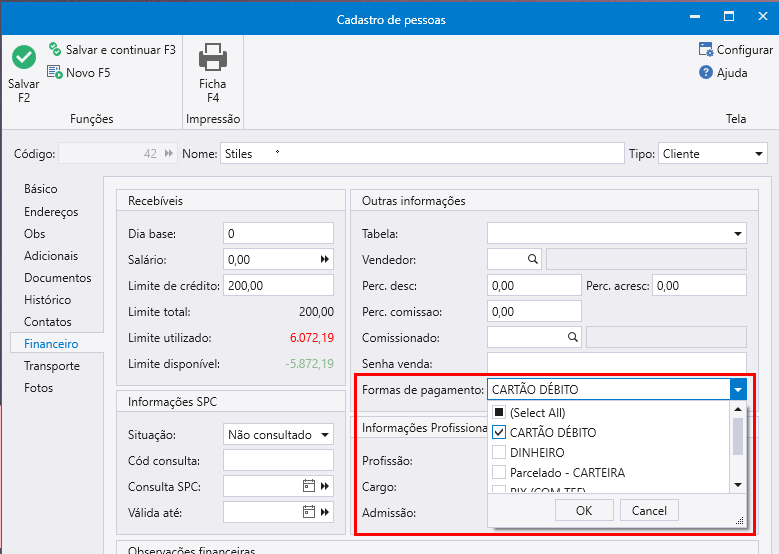Enable the Parcelado - CARTEIRA checkbox
The width and height of the screenshot is (779, 554).
pyautogui.click(x=499, y=472)
